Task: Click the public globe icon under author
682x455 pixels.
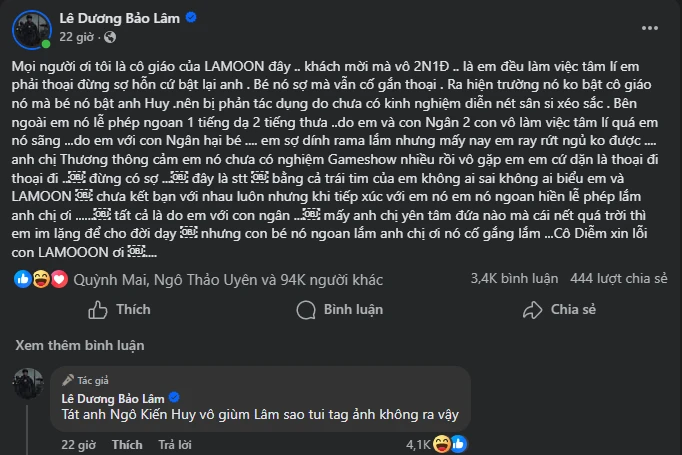Action: click(104, 37)
